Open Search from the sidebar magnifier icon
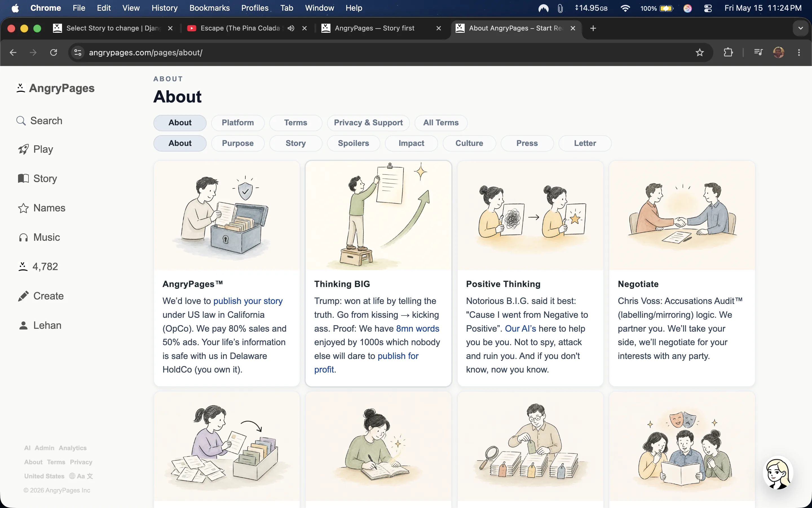 tap(21, 121)
